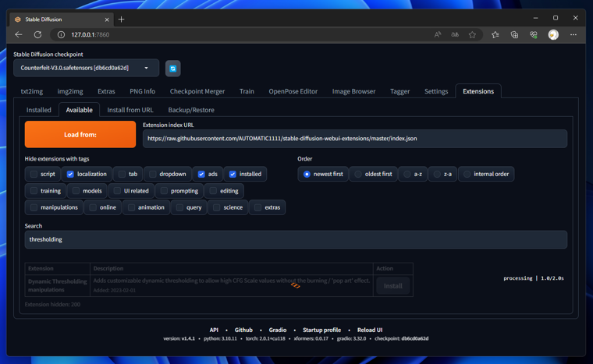Go back in browser history
593x364 pixels.
click(x=19, y=34)
